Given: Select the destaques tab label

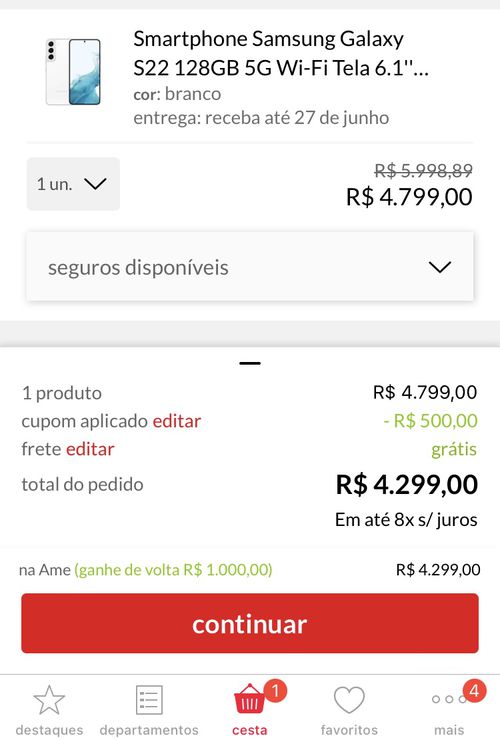Looking at the screenshot, I should (49, 730).
